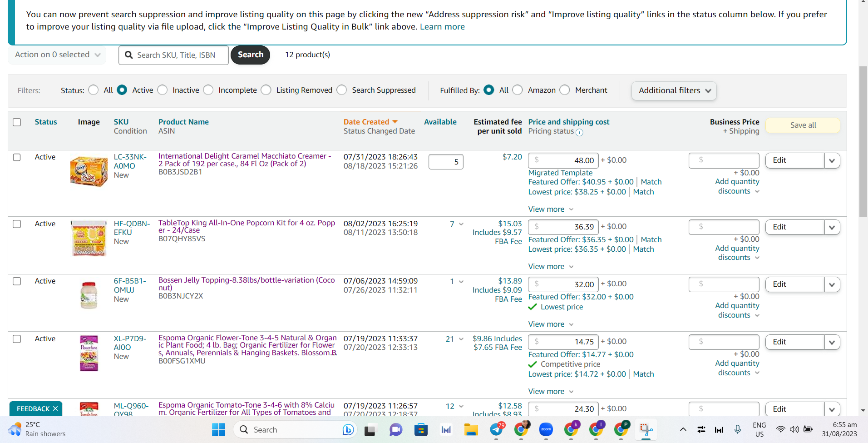Sort by Status column header
This screenshot has height=443, width=868.
click(46, 122)
